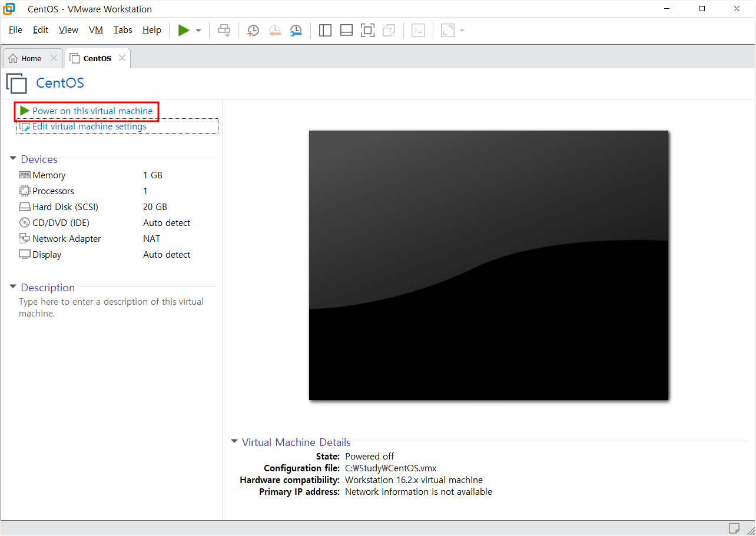Screen dimensions: 756x536
Task: Click the 1 GB memory value
Action: click(152, 175)
